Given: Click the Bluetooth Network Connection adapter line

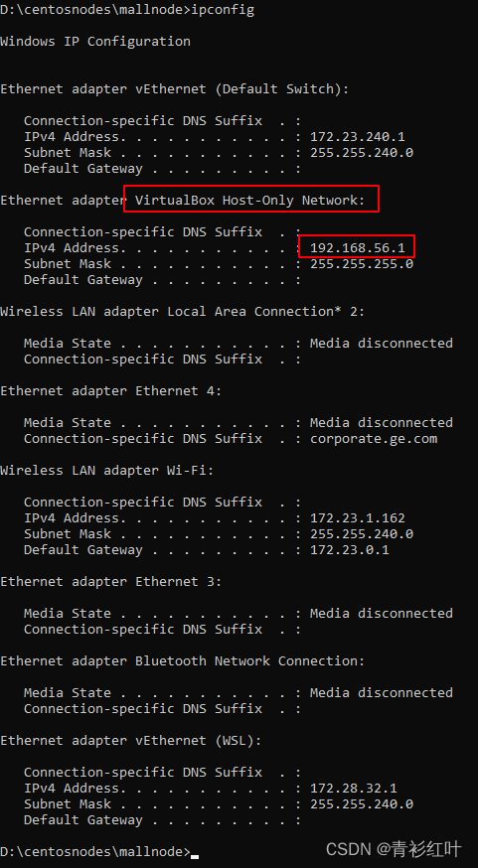Looking at the screenshot, I should pyautogui.click(x=183, y=661).
